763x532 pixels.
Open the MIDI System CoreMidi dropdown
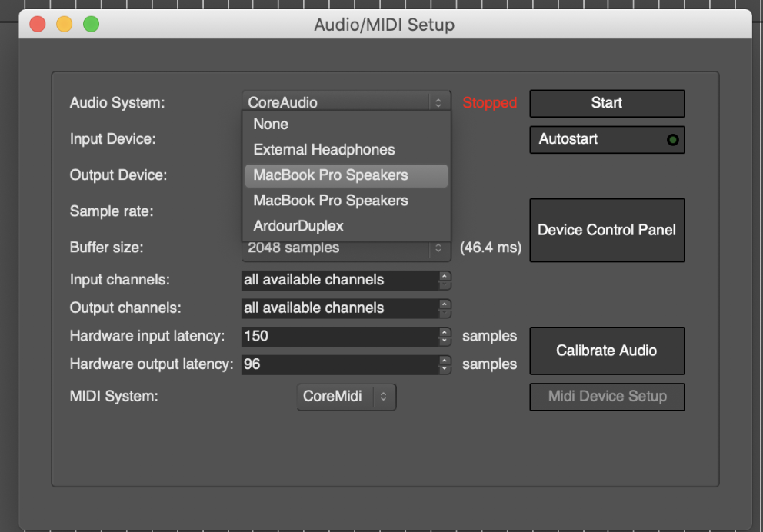[x=346, y=397]
